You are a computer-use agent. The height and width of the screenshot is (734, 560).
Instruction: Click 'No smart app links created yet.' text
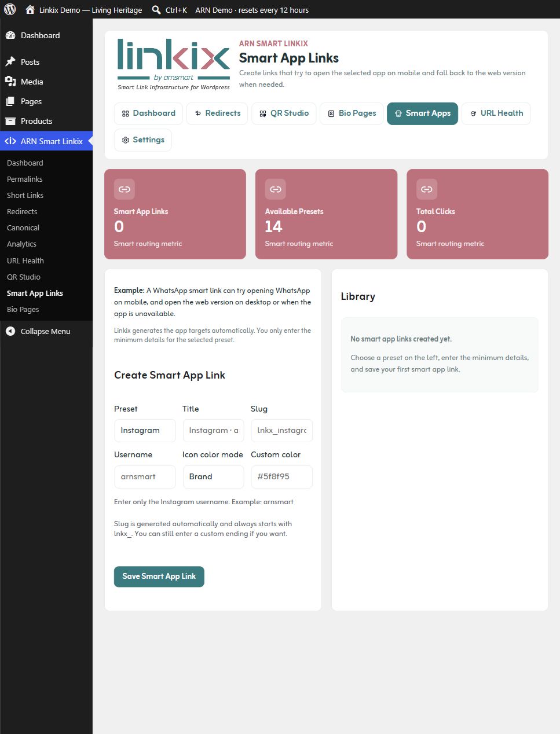coord(401,339)
